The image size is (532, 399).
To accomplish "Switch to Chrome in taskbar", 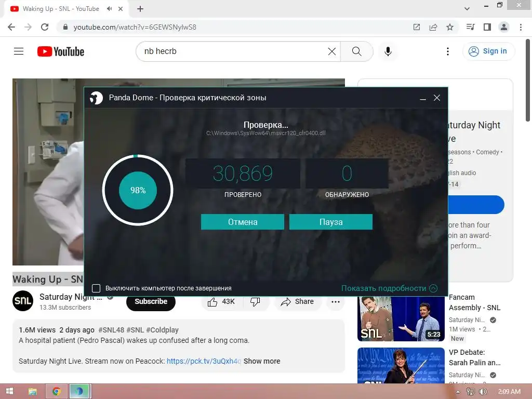I will [x=56, y=391].
